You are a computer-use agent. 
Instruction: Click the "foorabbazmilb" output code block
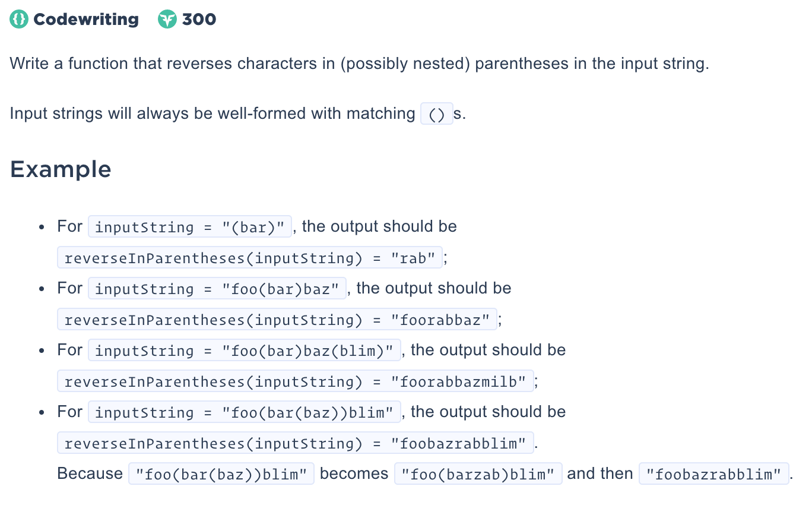click(296, 381)
